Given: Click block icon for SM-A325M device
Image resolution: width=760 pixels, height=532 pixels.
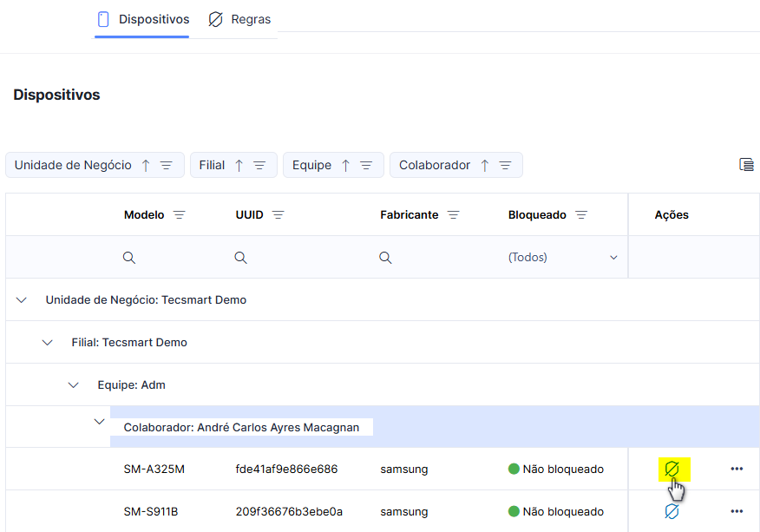Looking at the screenshot, I should click(672, 469).
